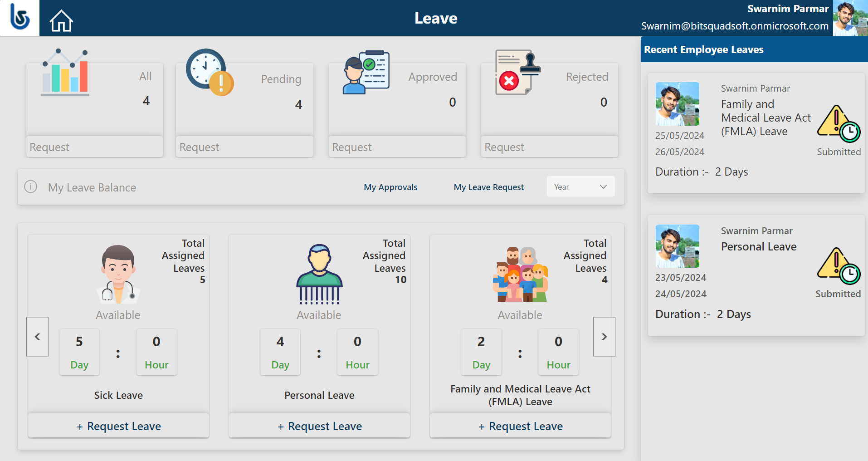Select the Approved requests icon
Screen dimensions: 868x461
coord(366,72)
